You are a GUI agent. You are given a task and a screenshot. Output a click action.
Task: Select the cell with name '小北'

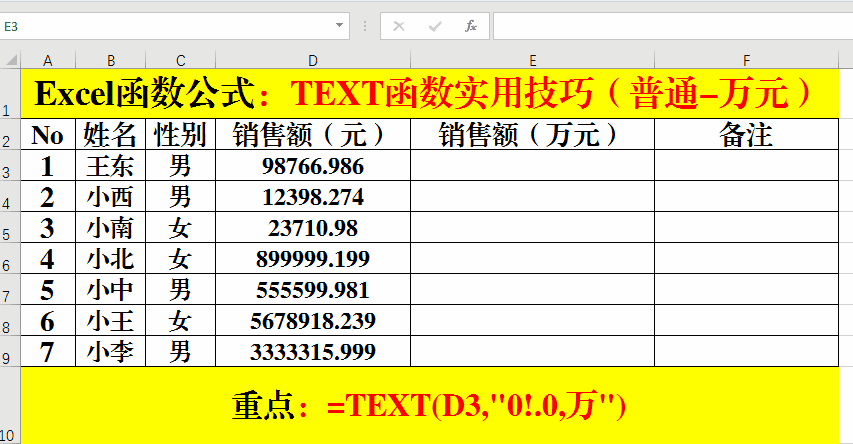click(110, 258)
